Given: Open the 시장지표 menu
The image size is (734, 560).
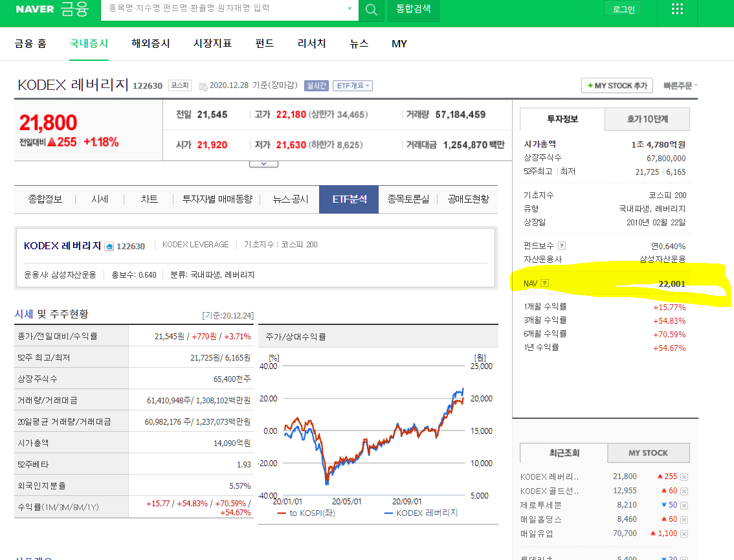Looking at the screenshot, I should [x=212, y=43].
